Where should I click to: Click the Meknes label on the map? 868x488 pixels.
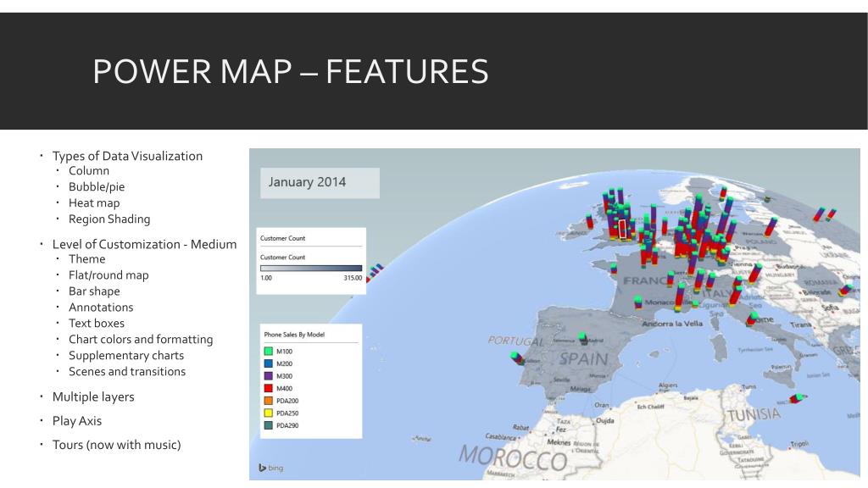(559, 442)
